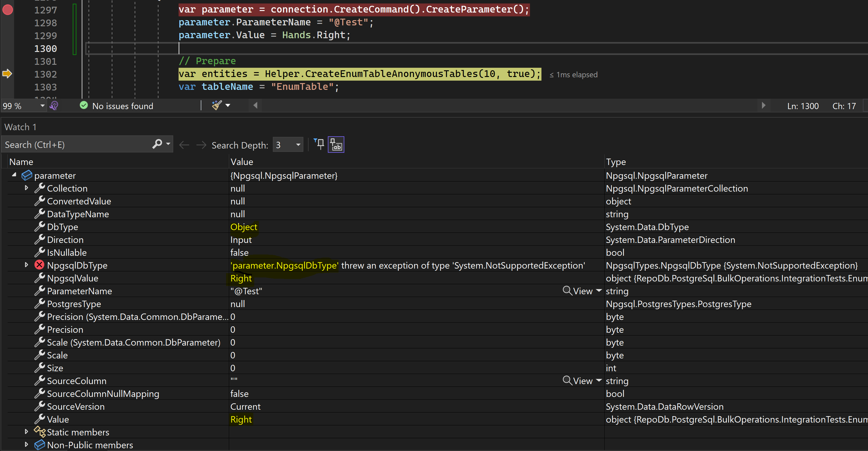Click the View button on the ParameterName row

[578, 291]
